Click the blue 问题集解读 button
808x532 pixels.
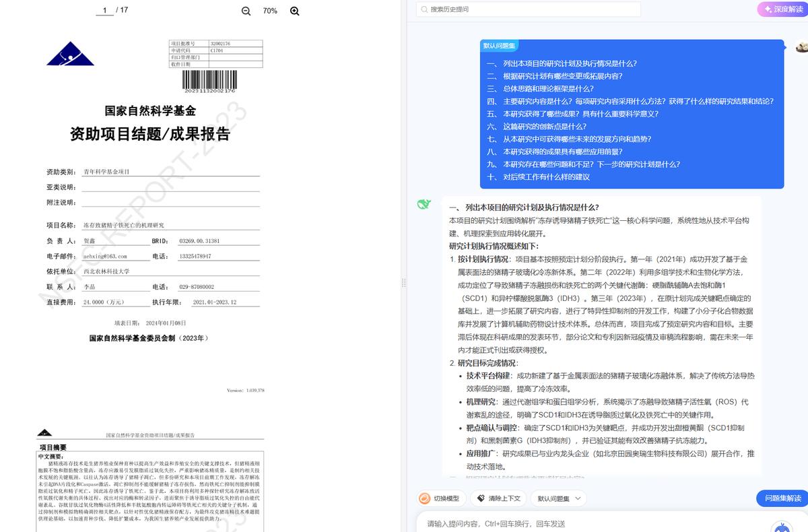tap(779, 498)
